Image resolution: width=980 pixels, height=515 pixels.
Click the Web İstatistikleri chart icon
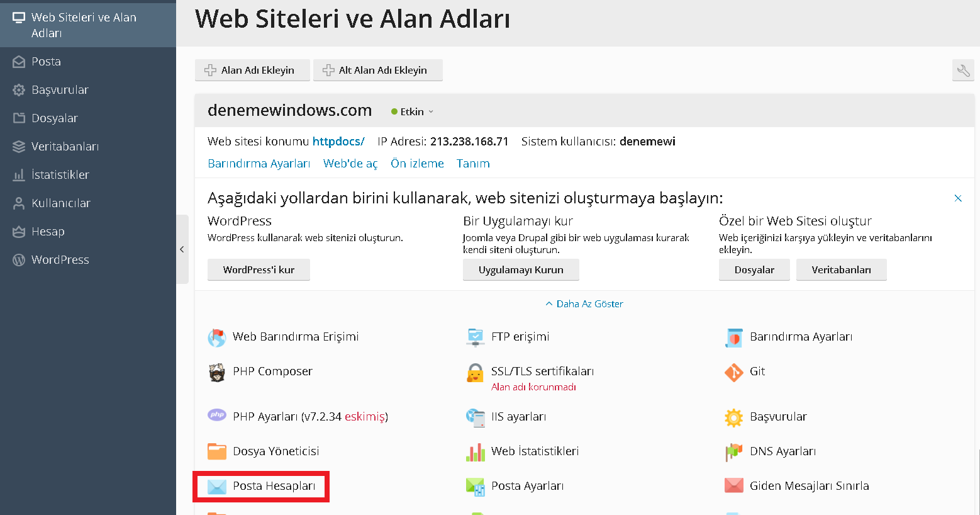click(x=476, y=451)
